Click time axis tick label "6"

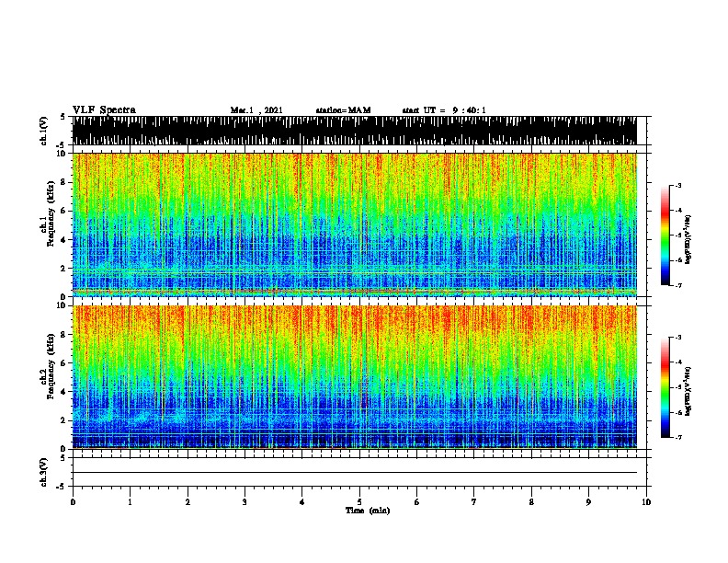tap(417, 502)
